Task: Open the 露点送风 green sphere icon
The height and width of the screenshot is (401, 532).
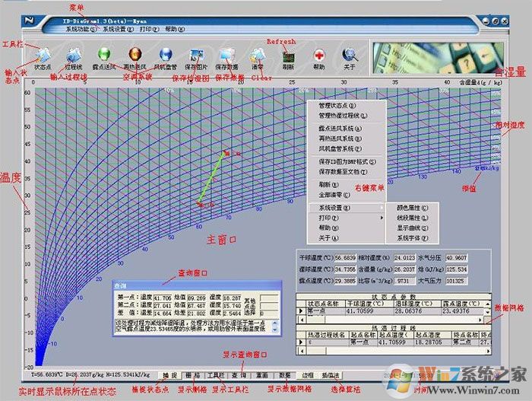Action: [x=104, y=56]
